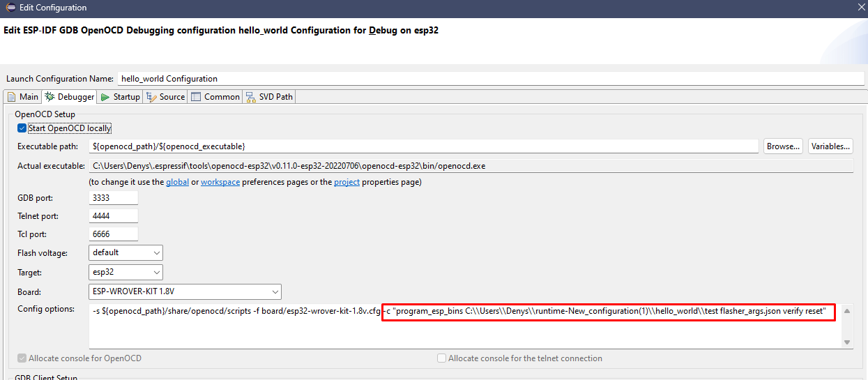Open the SVD Path tab
The image size is (868, 380).
pyautogui.click(x=269, y=97)
